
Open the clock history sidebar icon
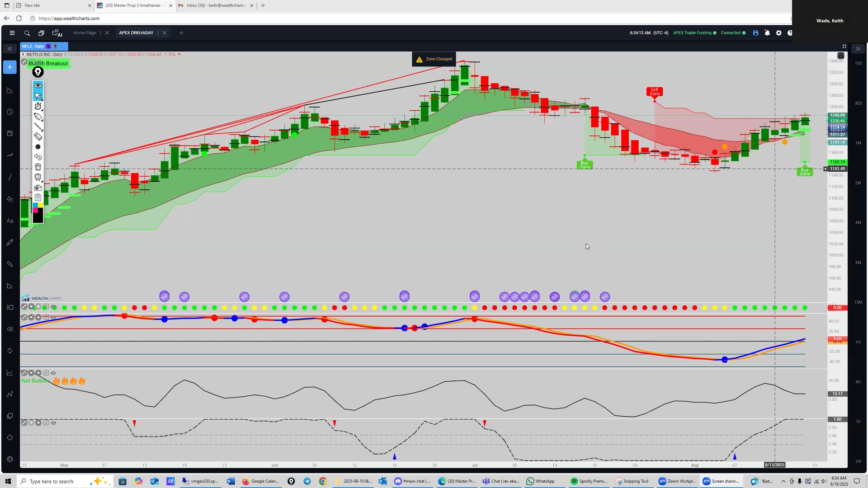click(9, 112)
